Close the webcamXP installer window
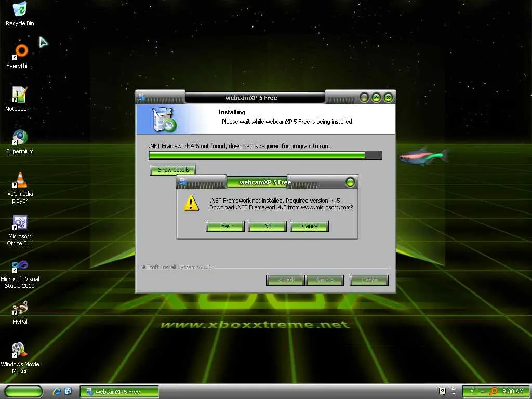The height and width of the screenshot is (399, 532). pyautogui.click(x=388, y=98)
